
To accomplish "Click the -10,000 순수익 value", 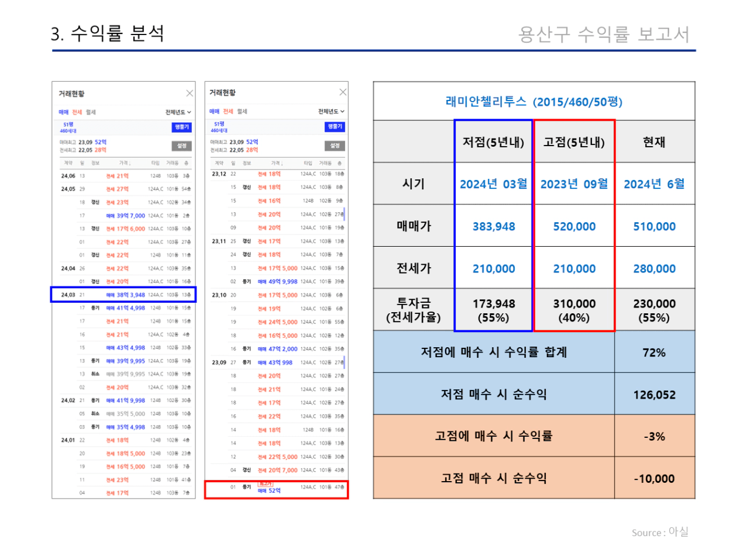I will 655,479.
